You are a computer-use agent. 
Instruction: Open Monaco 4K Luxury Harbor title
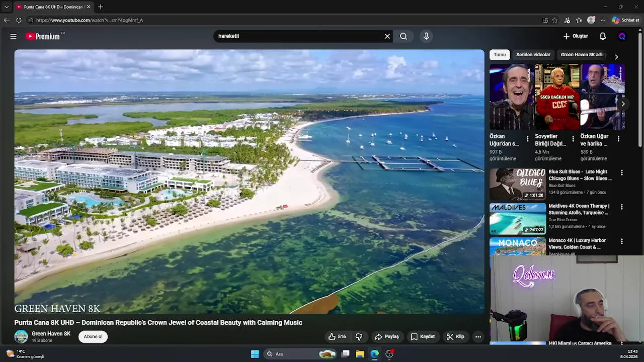click(x=577, y=244)
